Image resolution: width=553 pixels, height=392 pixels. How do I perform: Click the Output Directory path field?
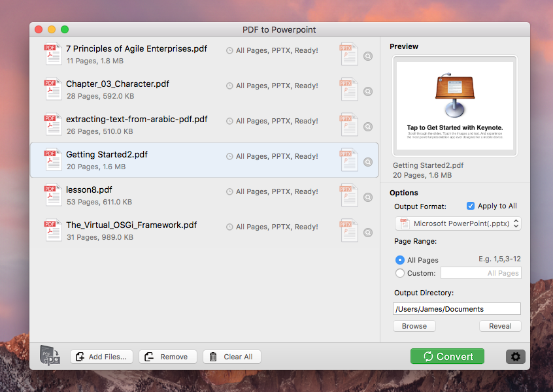tap(457, 309)
